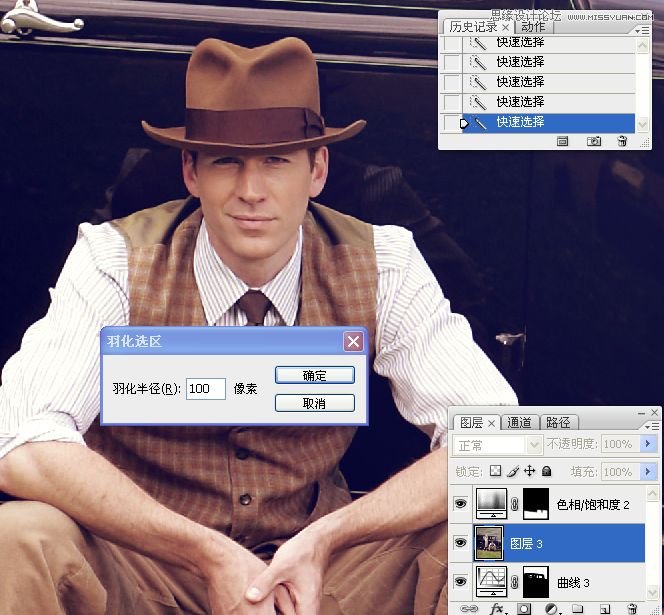Hide the 曲线 3 layer

tap(460, 582)
